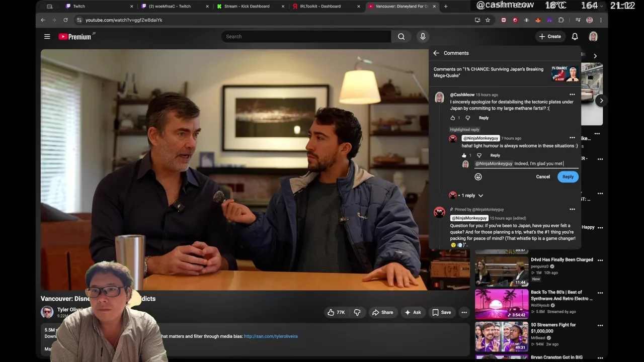The height and width of the screenshot is (362, 644).
Task: Open the Ask AI button
Action: coord(413,312)
